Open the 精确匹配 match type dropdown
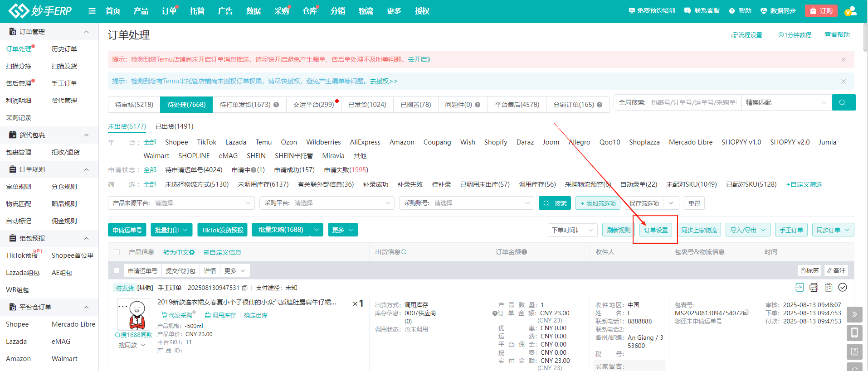The height and width of the screenshot is (371, 868). point(787,102)
